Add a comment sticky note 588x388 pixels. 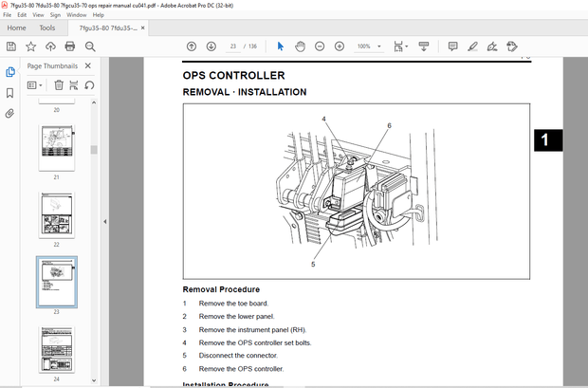[x=453, y=46]
